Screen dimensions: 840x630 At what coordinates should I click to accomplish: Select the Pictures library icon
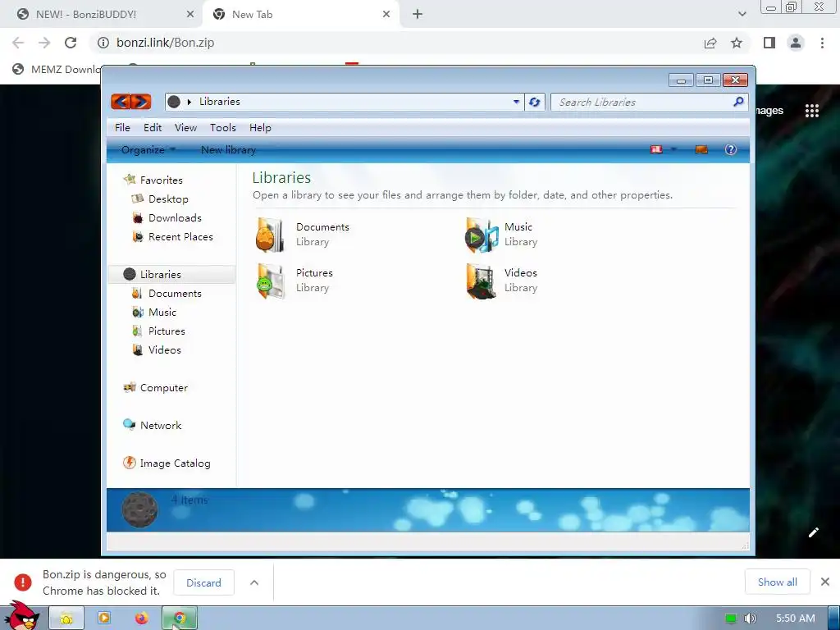[271, 281]
